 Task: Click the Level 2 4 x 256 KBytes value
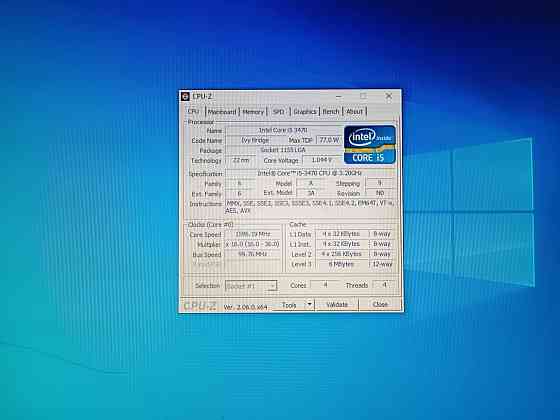[x=341, y=254]
